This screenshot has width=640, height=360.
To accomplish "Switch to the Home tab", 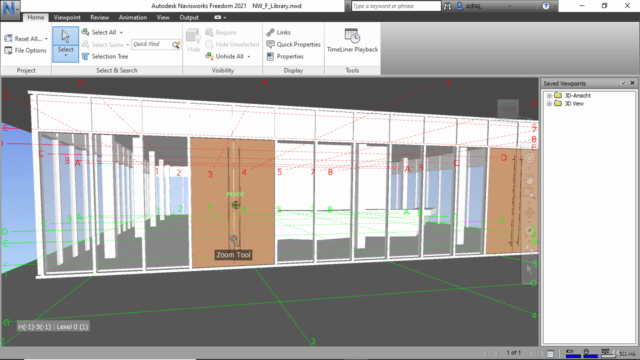I will click(x=36, y=18).
